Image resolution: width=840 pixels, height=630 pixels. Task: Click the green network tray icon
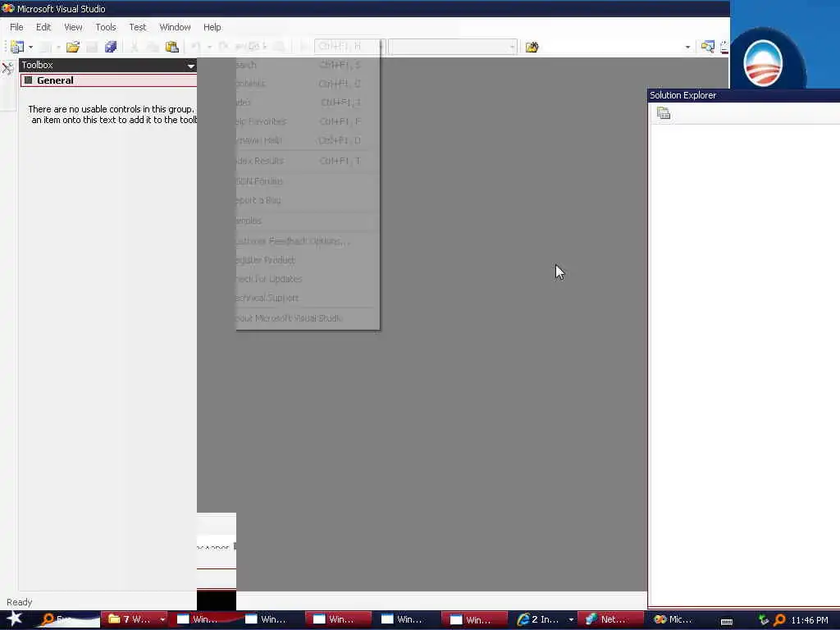click(764, 620)
